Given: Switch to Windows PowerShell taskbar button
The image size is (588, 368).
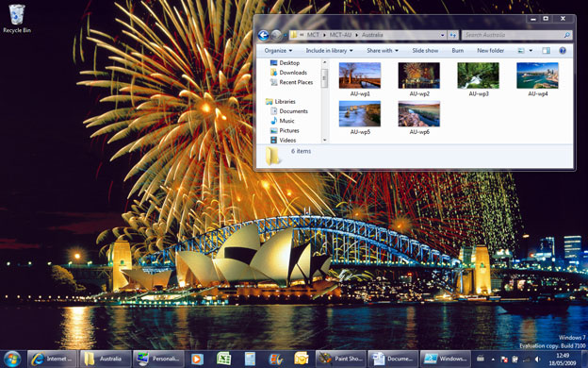Looking at the screenshot, I should (x=445, y=359).
